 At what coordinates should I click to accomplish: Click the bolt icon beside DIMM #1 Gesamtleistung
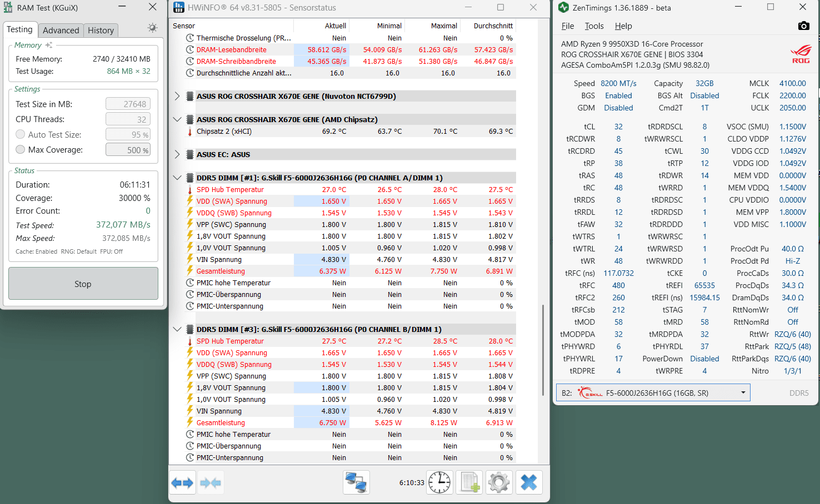pyautogui.click(x=190, y=271)
